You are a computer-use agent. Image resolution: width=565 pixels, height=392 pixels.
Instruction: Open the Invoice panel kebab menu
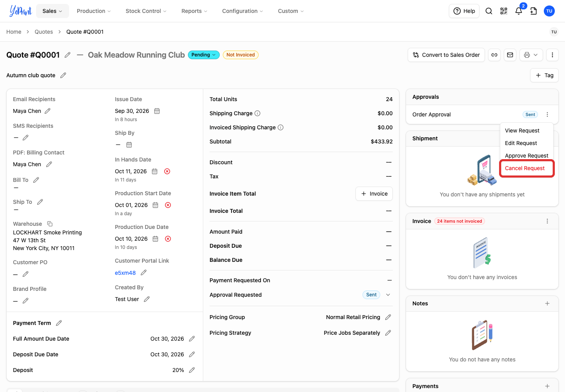click(x=547, y=221)
